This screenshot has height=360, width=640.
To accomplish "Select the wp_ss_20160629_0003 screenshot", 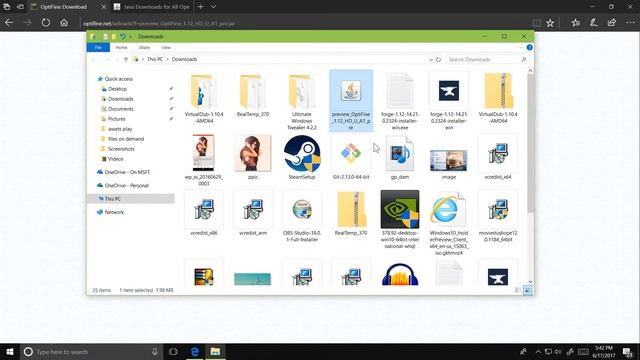I will [x=204, y=161].
